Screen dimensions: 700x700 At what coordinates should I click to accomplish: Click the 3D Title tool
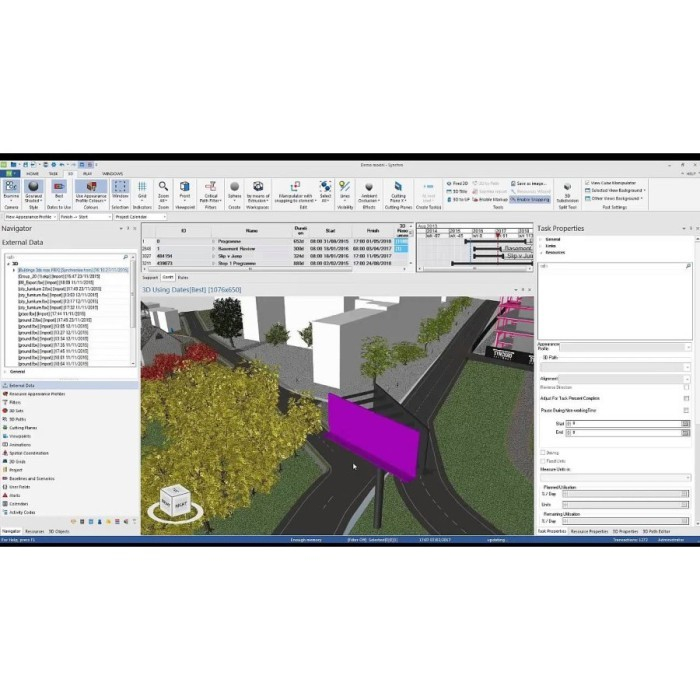click(x=457, y=192)
